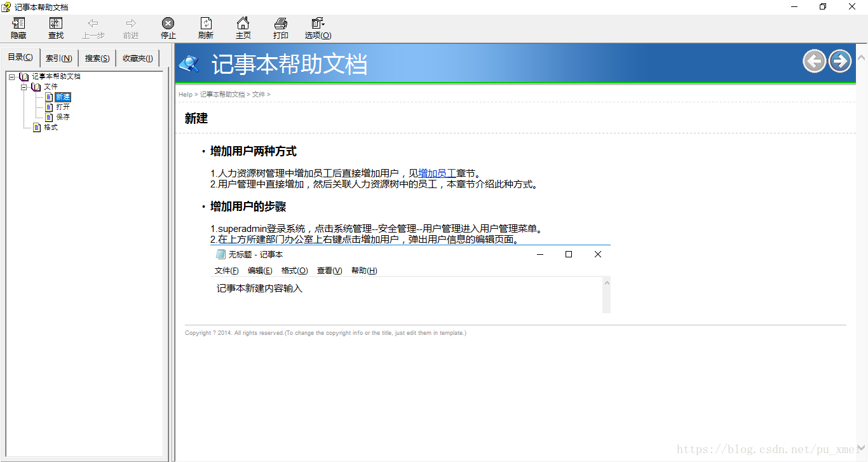The height and width of the screenshot is (462, 868).
Task: Close the embedded 无标题 Notepad window
Action: click(597, 254)
